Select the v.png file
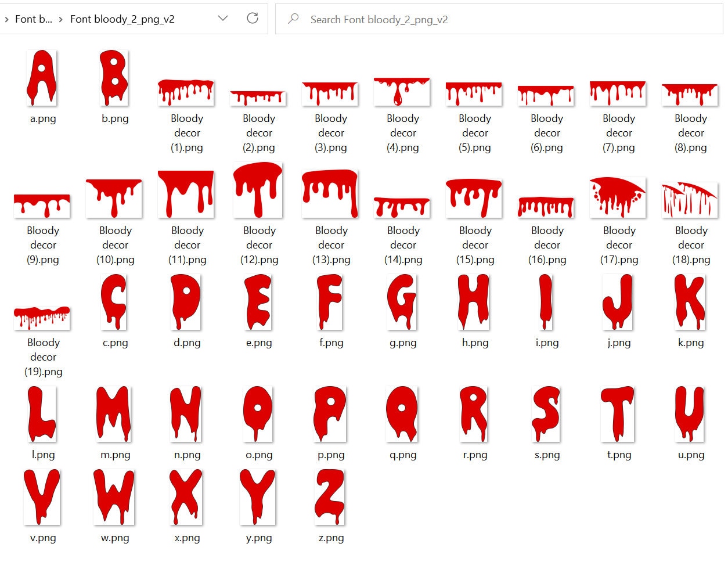The height and width of the screenshot is (576, 728). pos(42,496)
